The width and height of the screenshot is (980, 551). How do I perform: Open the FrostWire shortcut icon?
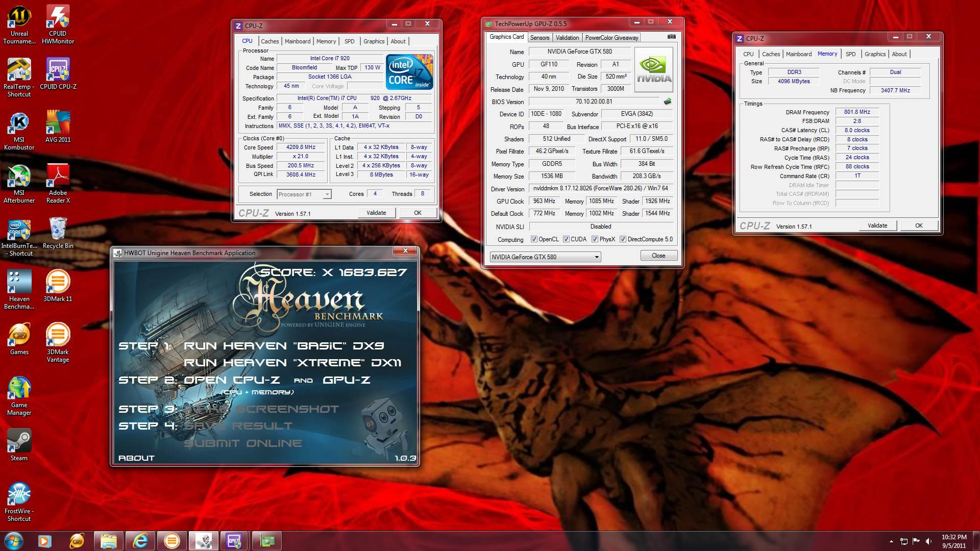pyautogui.click(x=19, y=502)
